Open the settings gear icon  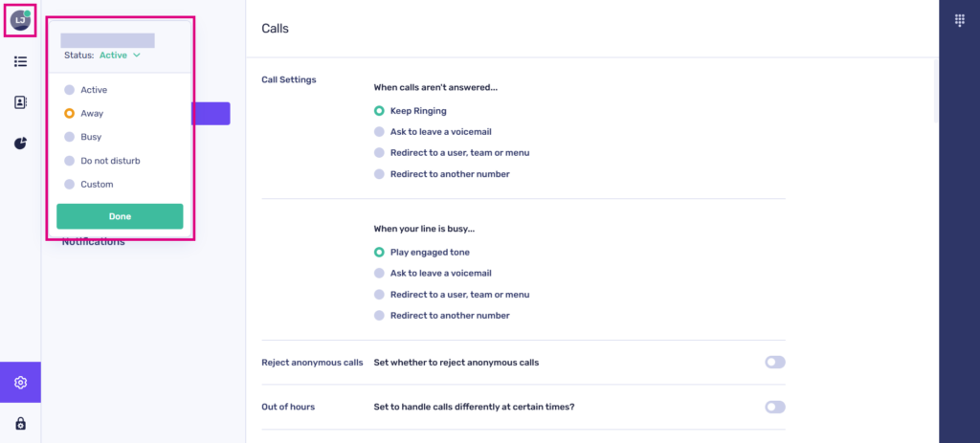click(20, 383)
